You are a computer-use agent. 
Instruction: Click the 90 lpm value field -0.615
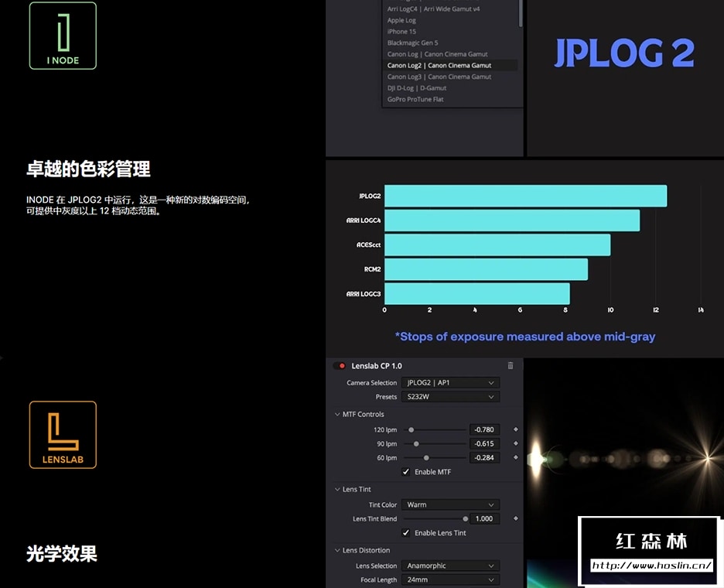point(484,443)
